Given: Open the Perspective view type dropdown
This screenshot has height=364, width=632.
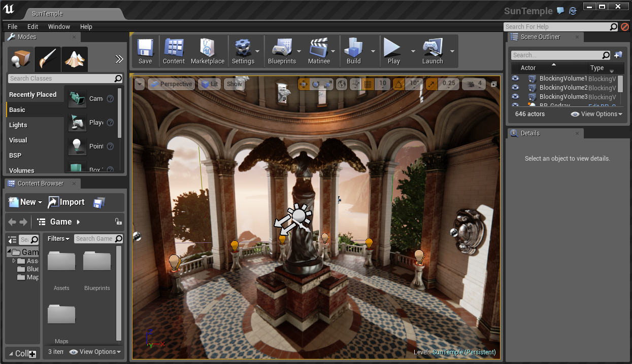Looking at the screenshot, I should (x=172, y=84).
